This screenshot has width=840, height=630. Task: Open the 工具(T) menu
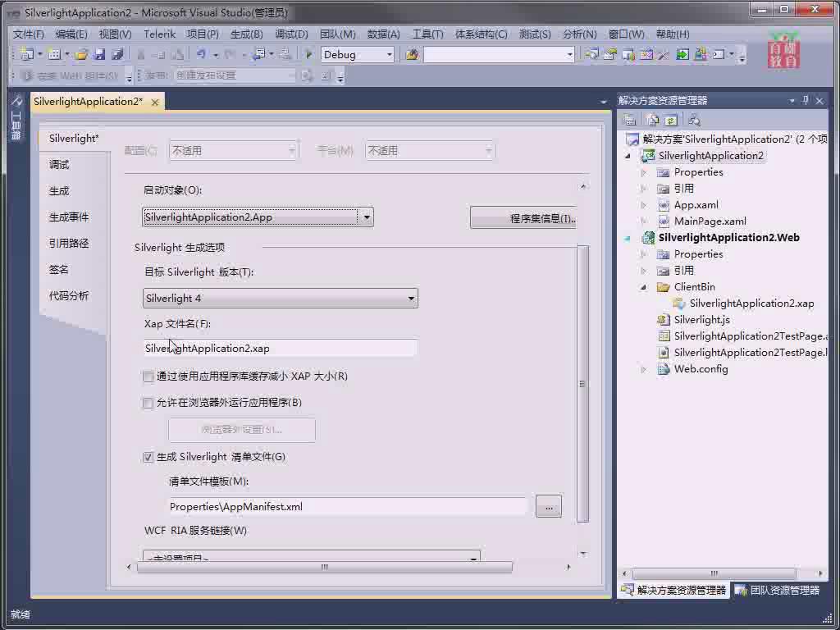coord(427,34)
